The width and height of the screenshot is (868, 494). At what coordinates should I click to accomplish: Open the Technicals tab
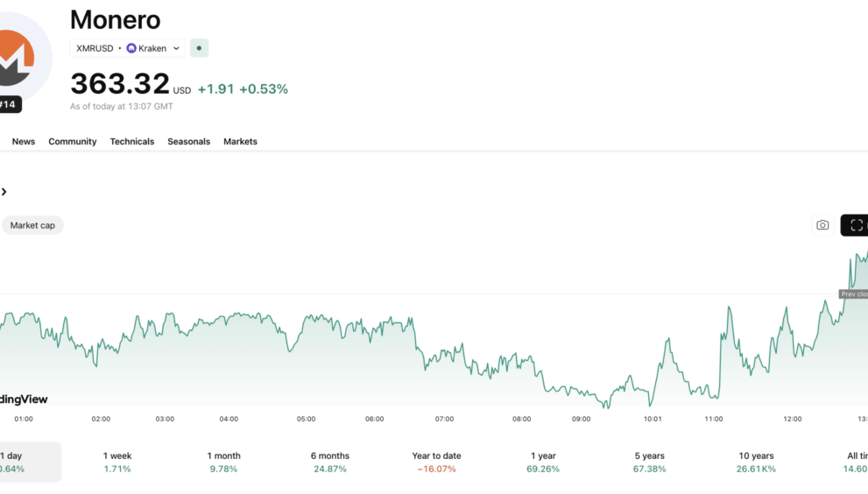(132, 141)
